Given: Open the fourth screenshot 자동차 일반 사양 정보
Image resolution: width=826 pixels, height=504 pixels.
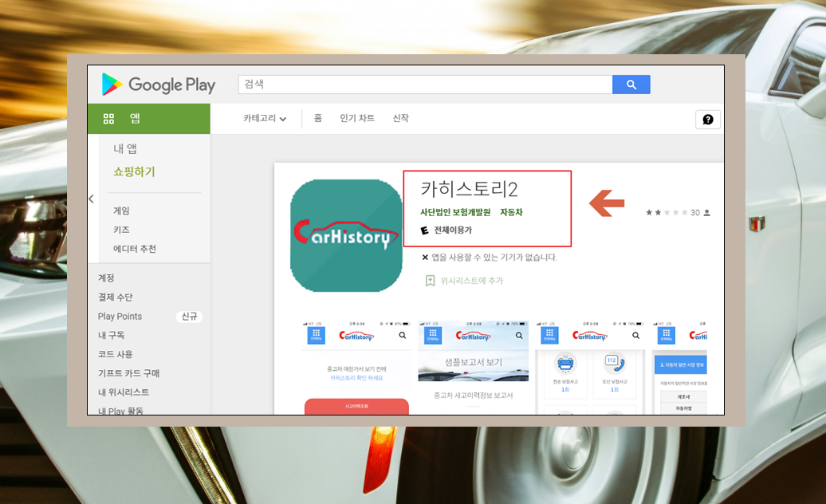Looking at the screenshot, I should (x=680, y=367).
